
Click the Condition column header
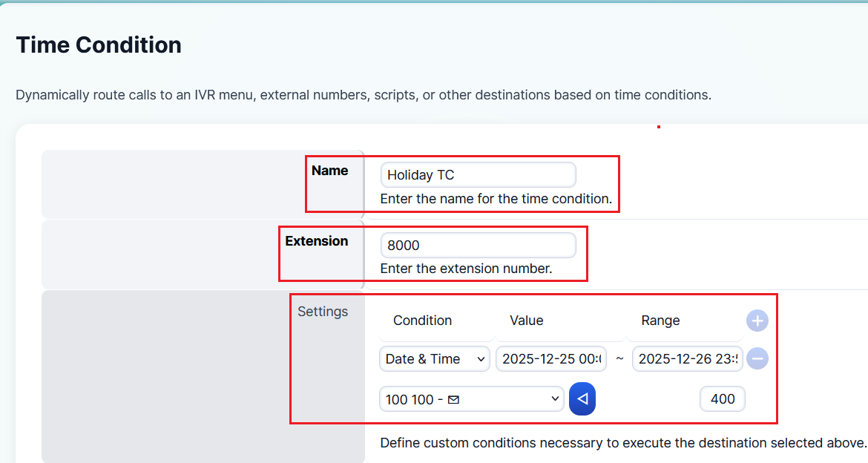422,321
